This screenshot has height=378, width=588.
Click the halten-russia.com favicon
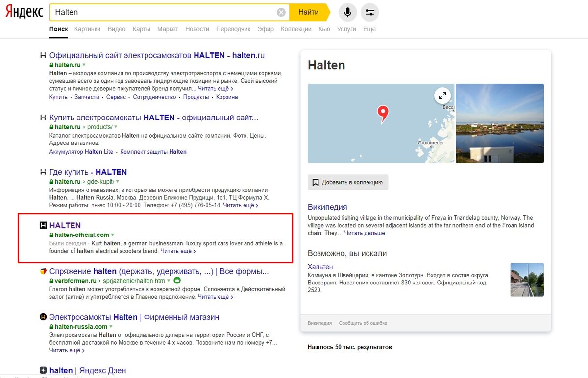tap(43, 317)
